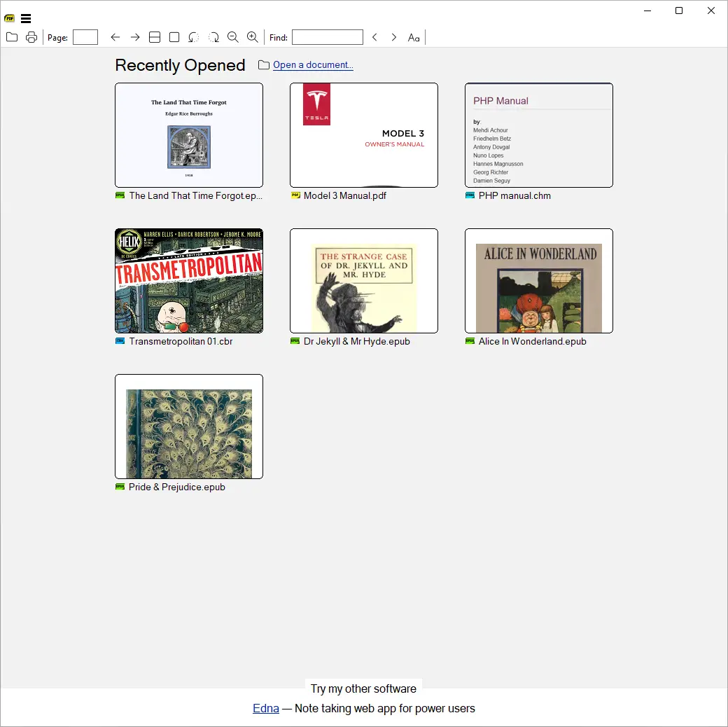Open the Transmetropolitan comic thumbnail
Image resolution: width=728 pixels, height=727 pixels.
(189, 281)
